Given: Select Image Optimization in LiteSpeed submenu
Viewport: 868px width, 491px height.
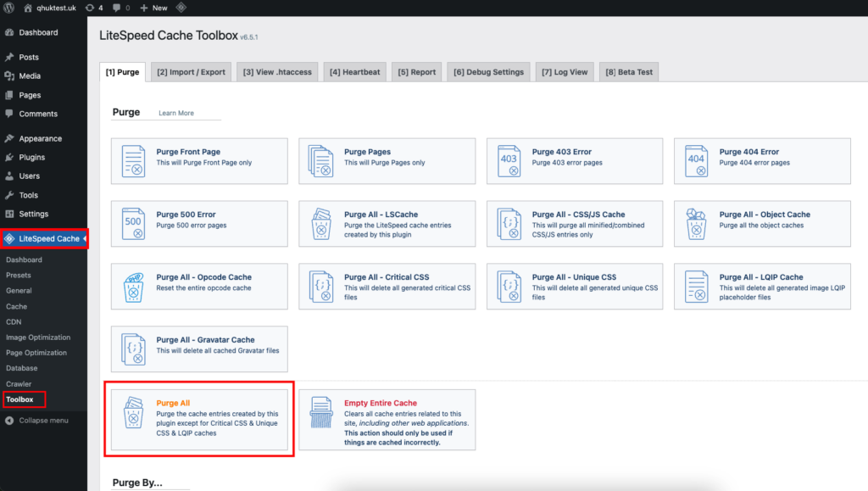Looking at the screenshot, I should [38, 338].
